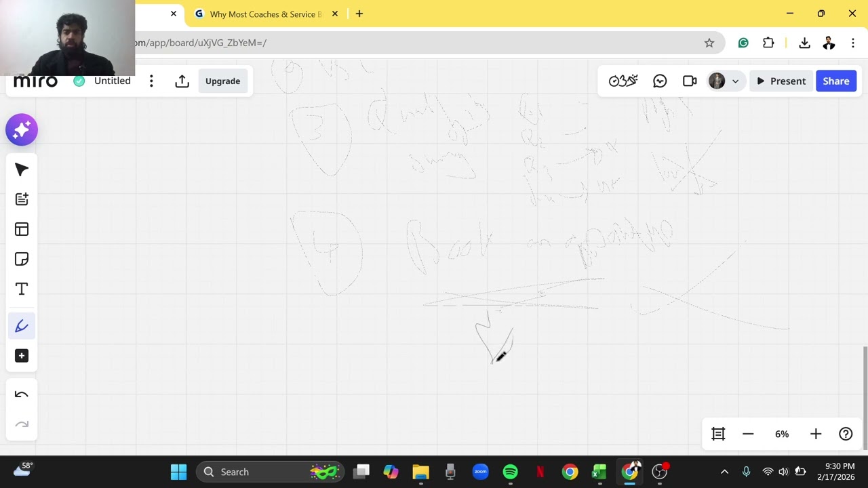
Task: Redo the last undone action
Action: [22, 424]
